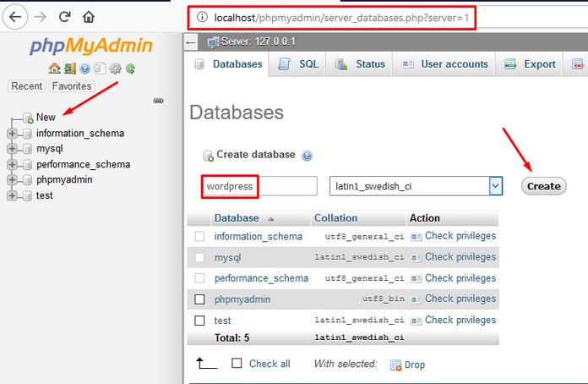Image resolution: width=588 pixels, height=384 pixels.
Task: Reload navigation panel green arrow icon
Action: tap(130, 69)
